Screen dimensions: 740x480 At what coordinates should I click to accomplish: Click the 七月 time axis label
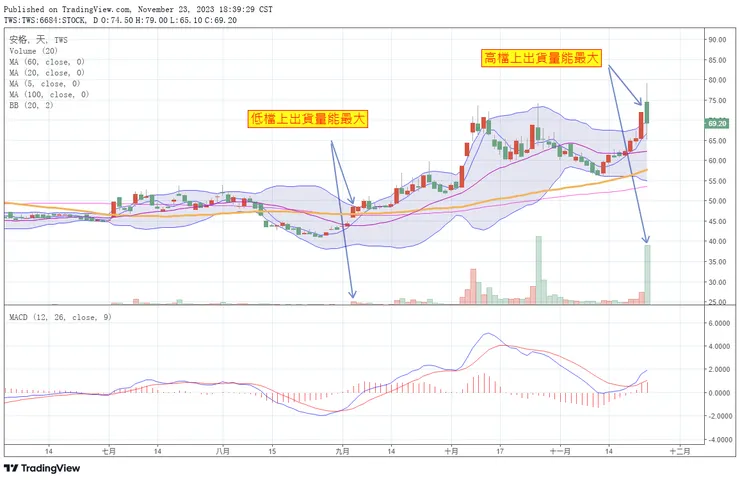(x=109, y=451)
